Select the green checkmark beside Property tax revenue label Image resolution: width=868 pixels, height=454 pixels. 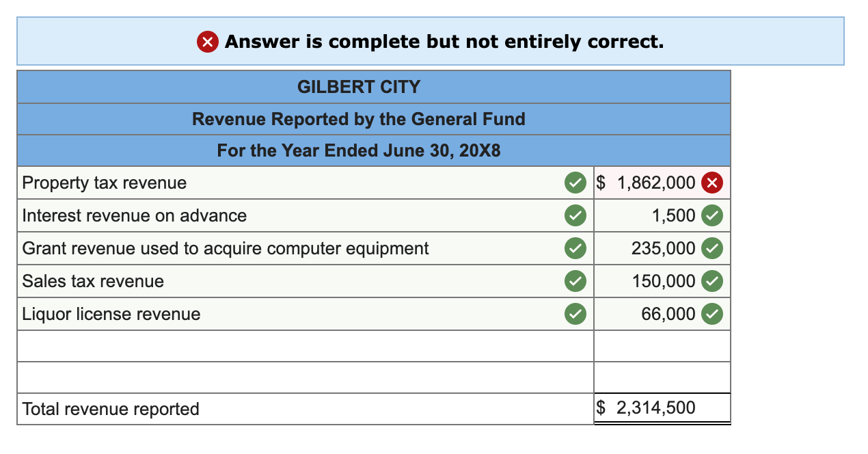(x=575, y=182)
